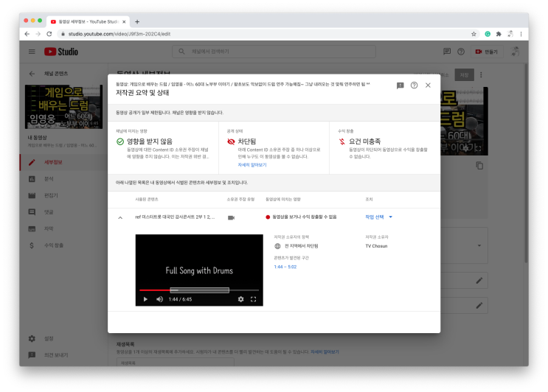
Task: Play the claim preview video
Action: click(x=145, y=299)
